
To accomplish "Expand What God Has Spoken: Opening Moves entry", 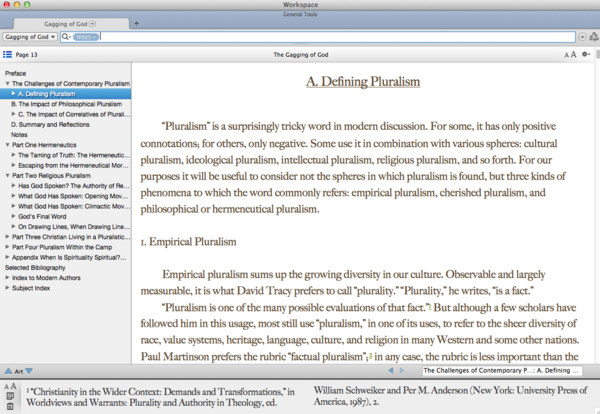I will [13, 196].
